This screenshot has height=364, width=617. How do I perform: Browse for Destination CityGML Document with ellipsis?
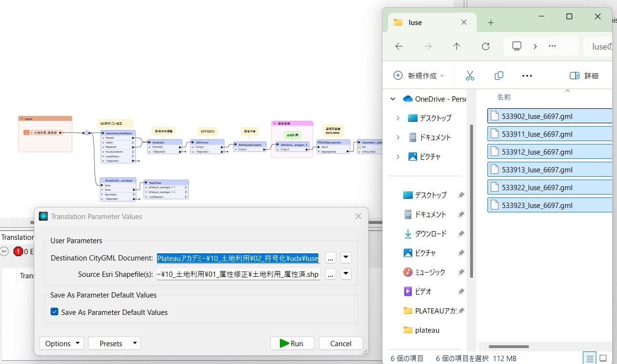pyautogui.click(x=330, y=258)
